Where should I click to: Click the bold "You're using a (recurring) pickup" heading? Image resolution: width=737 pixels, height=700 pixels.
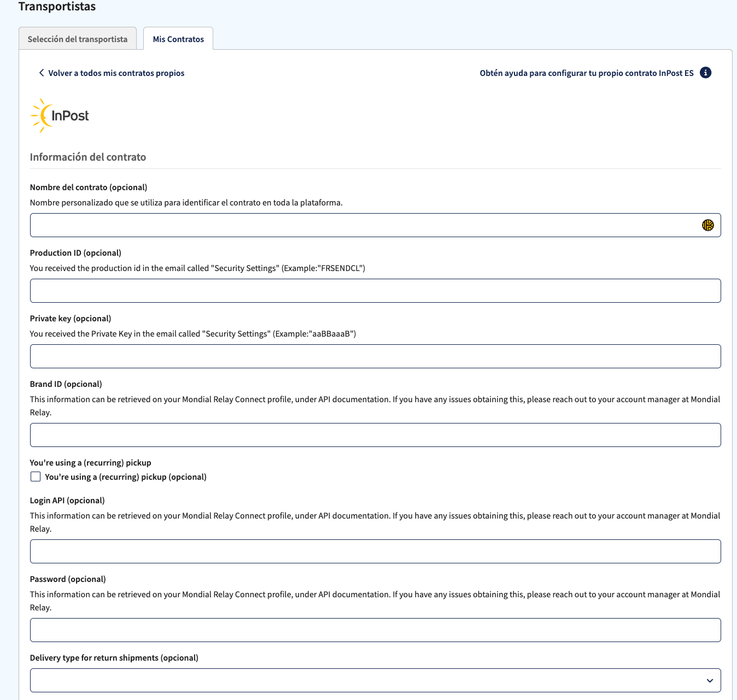pyautogui.click(x=91, y=462)
